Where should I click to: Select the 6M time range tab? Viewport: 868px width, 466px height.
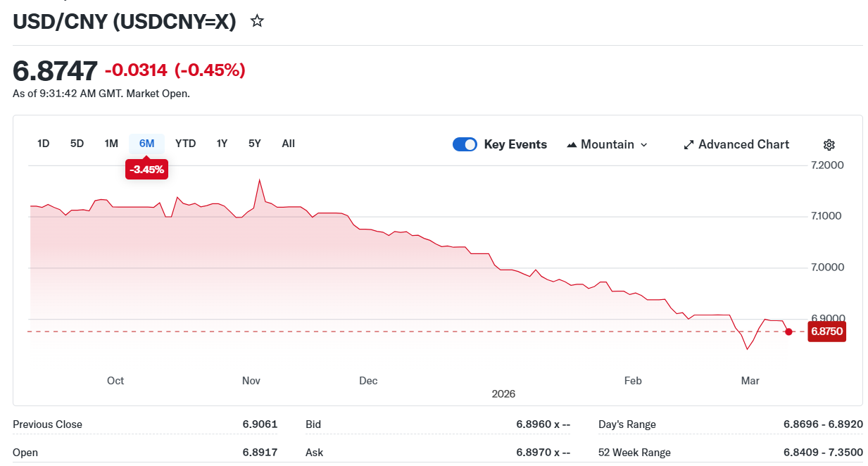146,144
